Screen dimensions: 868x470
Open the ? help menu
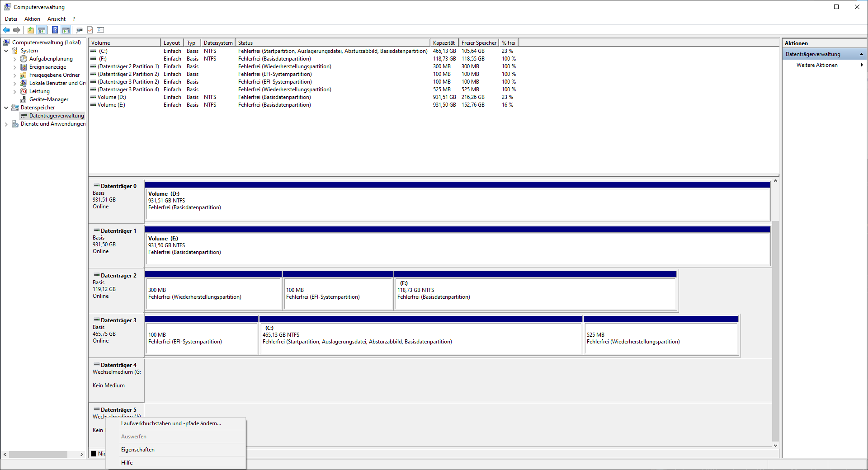[x=74, y=19]
